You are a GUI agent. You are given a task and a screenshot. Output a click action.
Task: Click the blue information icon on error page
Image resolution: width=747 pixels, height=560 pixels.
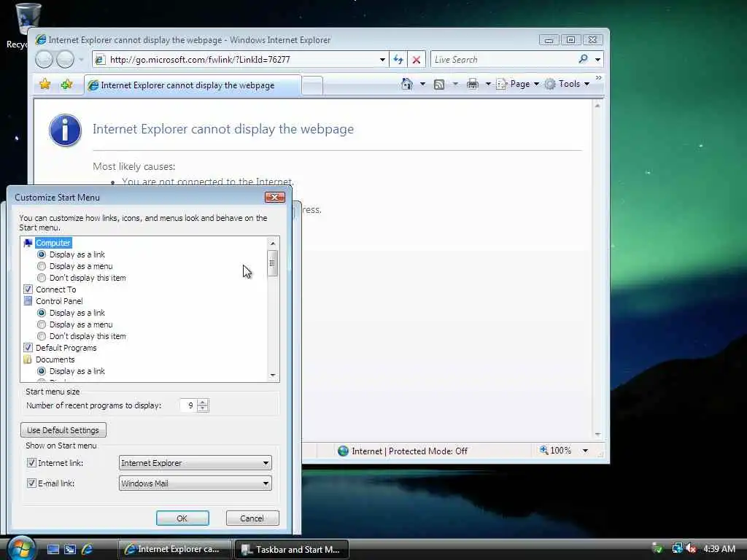(65, 130)
